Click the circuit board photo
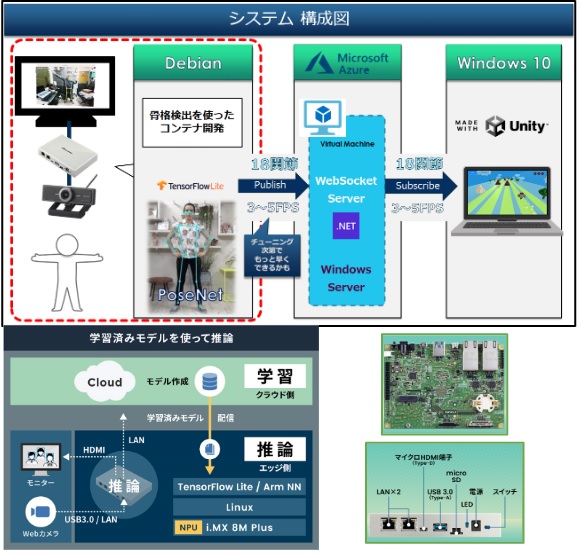The image size is (582, 554). point(445,384)
